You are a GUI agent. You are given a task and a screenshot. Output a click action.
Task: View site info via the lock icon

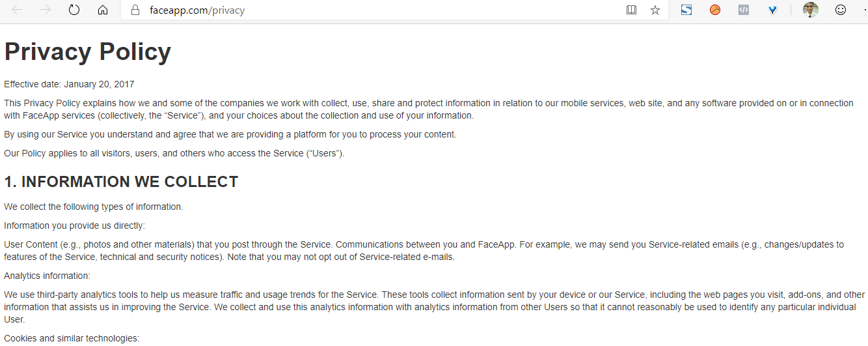135,10
